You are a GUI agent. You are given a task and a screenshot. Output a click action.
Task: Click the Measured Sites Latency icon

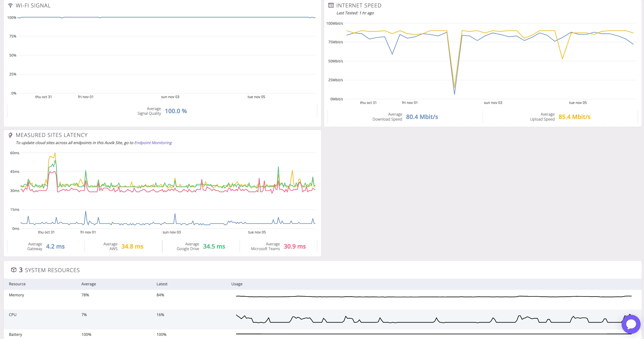tap(10, 135)
